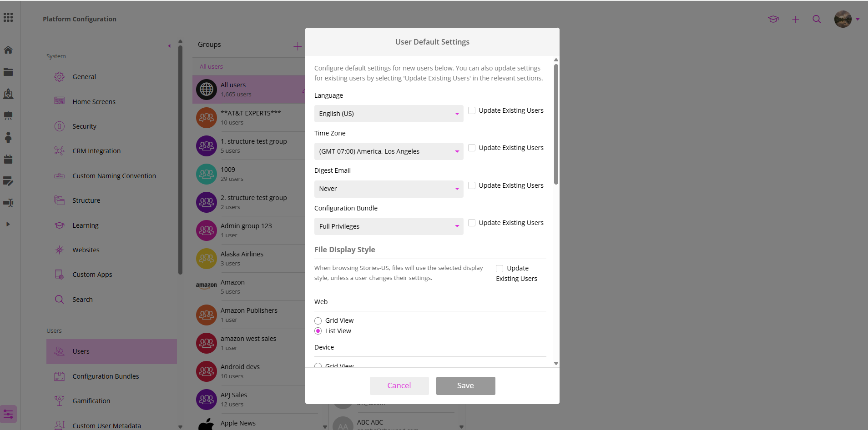868x430 pixels.
Task: Open the home icon in left rail
Action: (8, 50)
